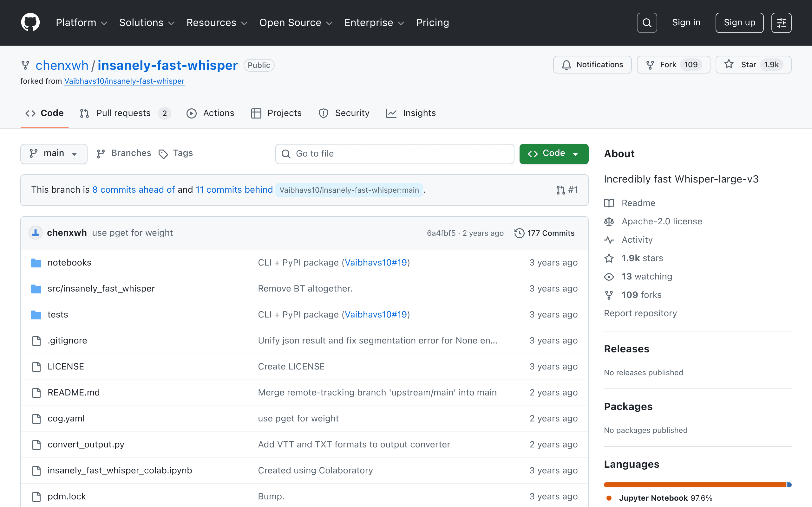Click the Tags label icon
This screenshot has height=507, width=812.
pos(163,154)
